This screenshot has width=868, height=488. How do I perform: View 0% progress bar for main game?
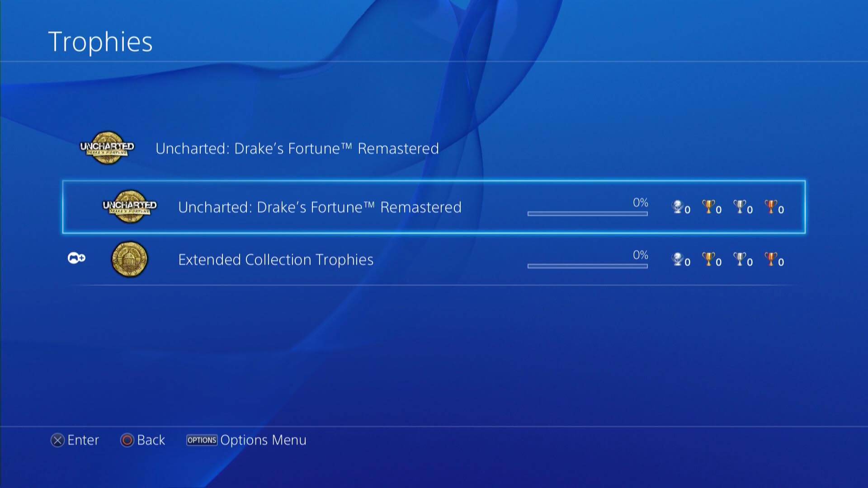pos(587,213)
